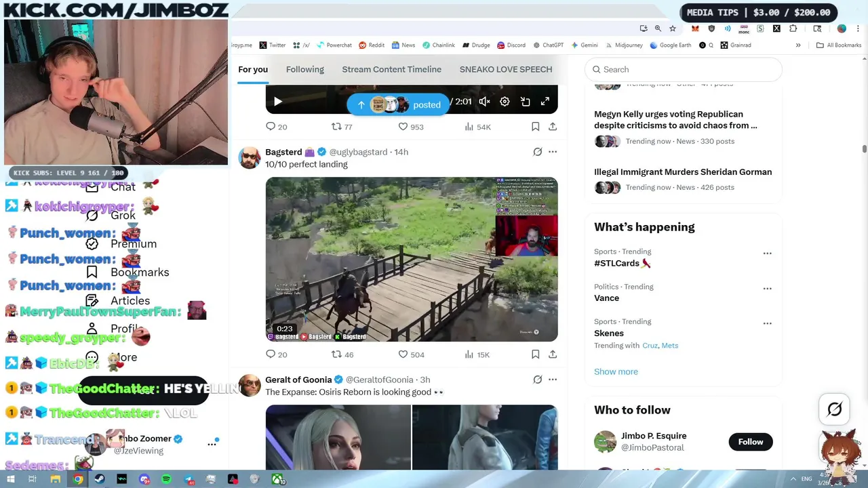Image resolution: width=868 pixels, height=488 pixels.
Task: Open the Windows Start menu
Action: (10, 480)
